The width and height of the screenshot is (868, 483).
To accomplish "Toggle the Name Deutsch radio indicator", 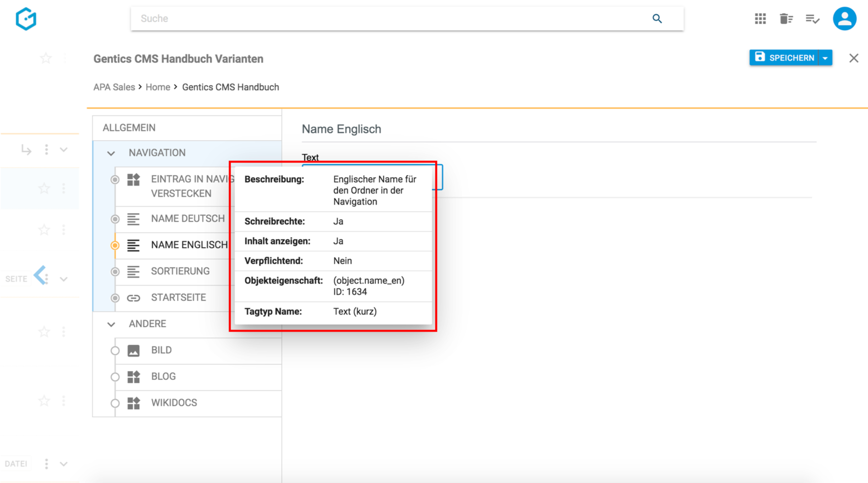I will [115, 219].
